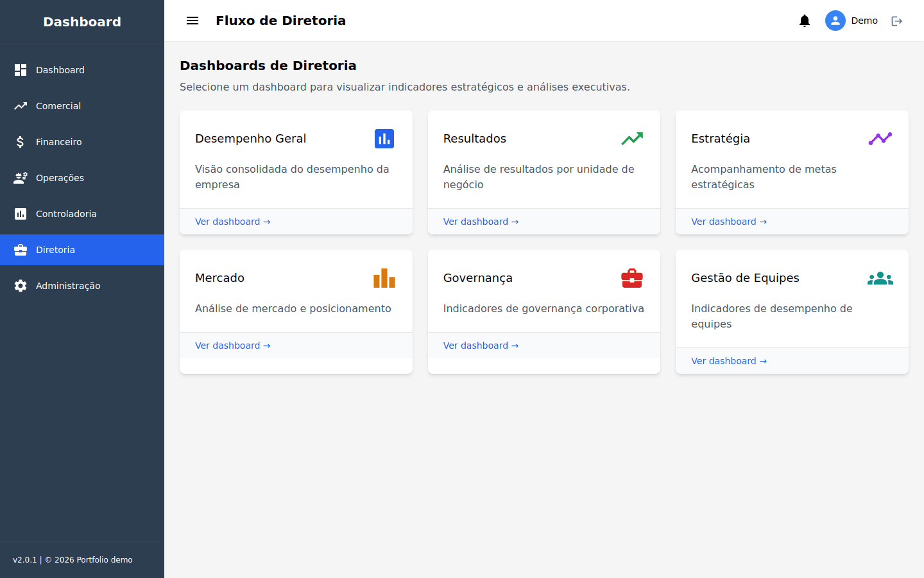Navigate to Operações
The image size is (924, 578).
[x=82, y=178]
